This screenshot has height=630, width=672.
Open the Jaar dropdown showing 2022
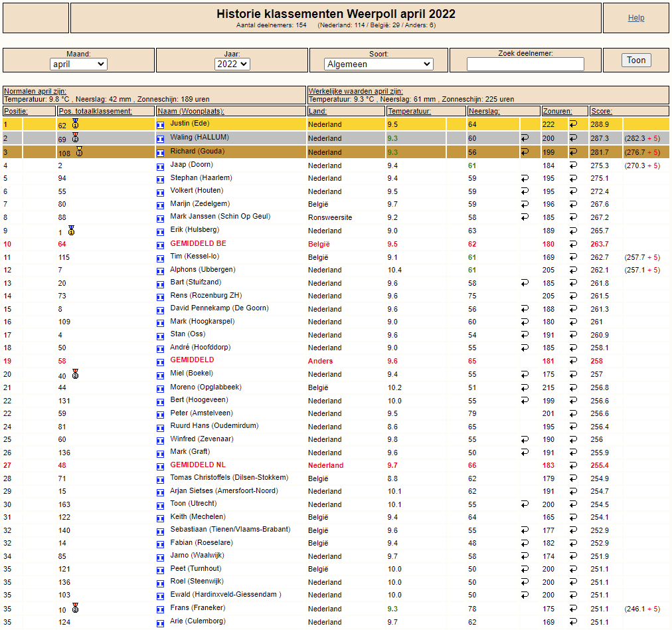[232, 64]
